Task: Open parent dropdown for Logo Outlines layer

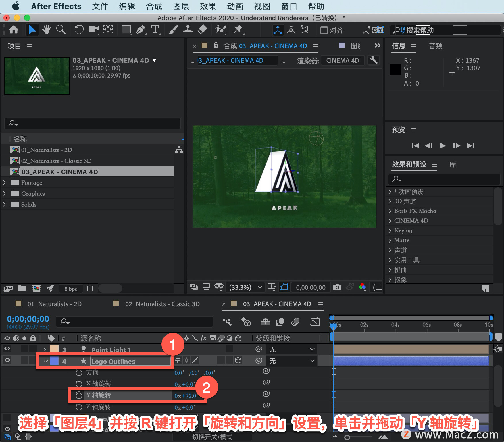Action: (x=292, y=361)
